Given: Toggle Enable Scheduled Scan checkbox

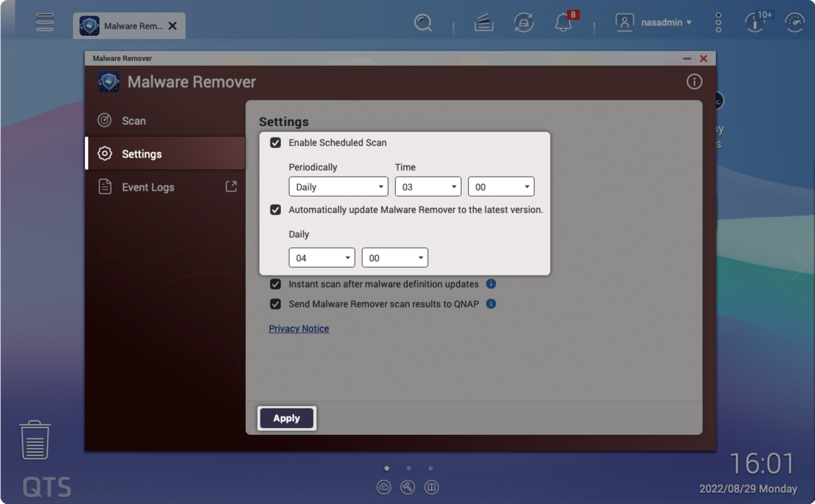Looking at the screenshot, I should [x=275, y=143].
